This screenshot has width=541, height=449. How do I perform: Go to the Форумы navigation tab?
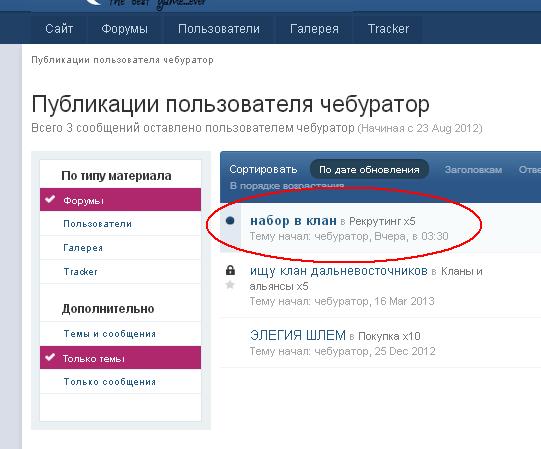pos(125,29)
